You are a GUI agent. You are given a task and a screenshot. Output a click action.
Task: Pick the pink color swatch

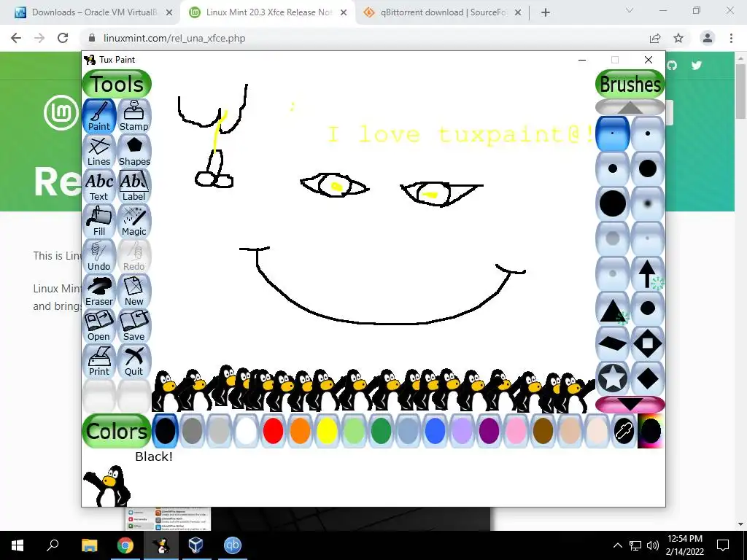[x=516, y=431]
